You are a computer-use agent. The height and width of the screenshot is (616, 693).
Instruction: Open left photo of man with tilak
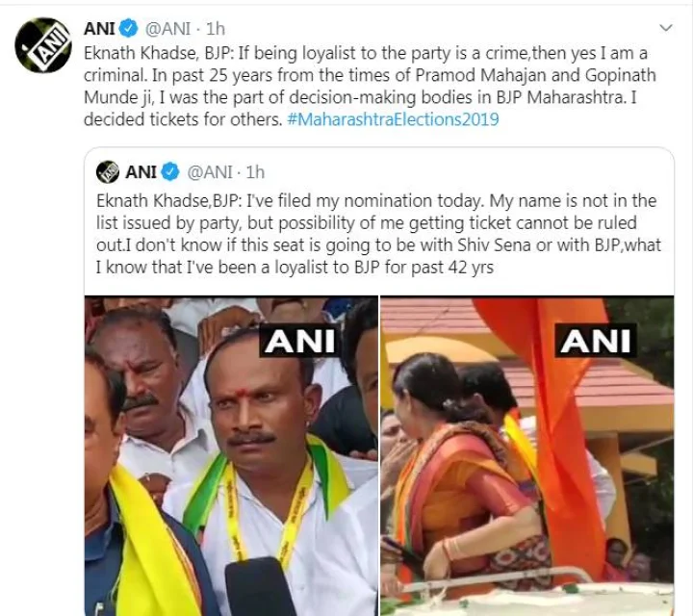click(x=231, y=455)
